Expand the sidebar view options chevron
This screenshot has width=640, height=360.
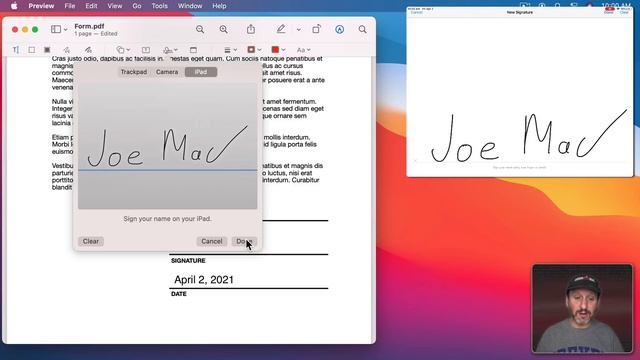coord(65,29)
